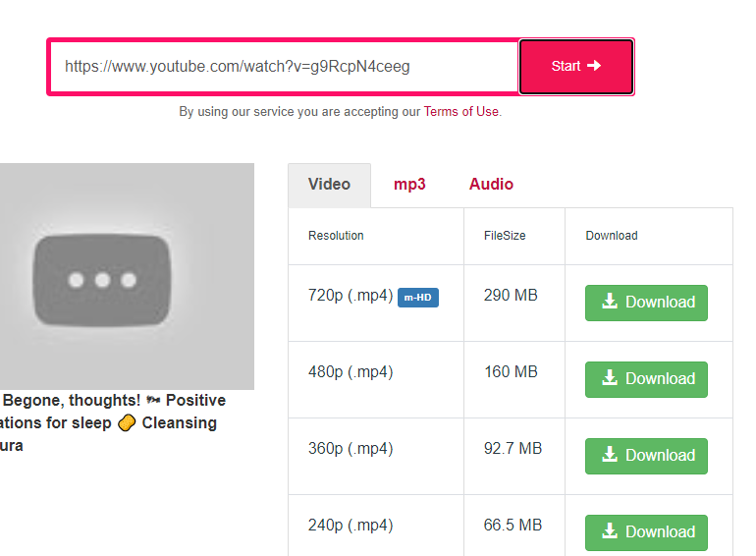The width and height of the screenshot is (756, 556).
Task: Click the YouTube URL input field
Action: click(x=285, y=67)
